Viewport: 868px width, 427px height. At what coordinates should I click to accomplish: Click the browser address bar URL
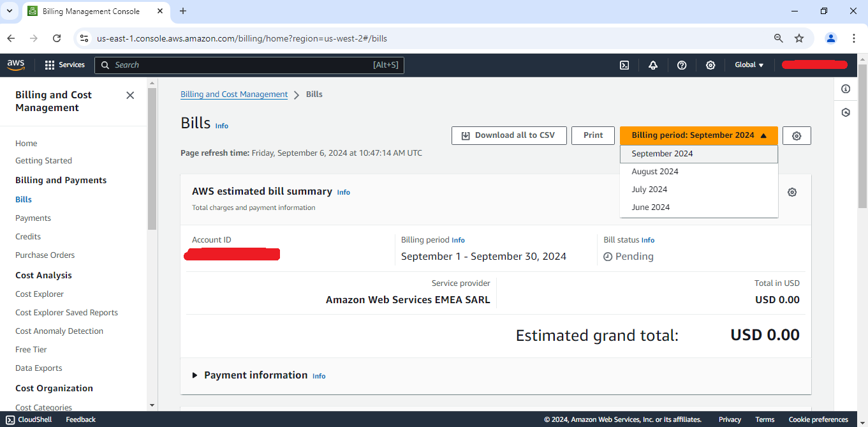242,38
